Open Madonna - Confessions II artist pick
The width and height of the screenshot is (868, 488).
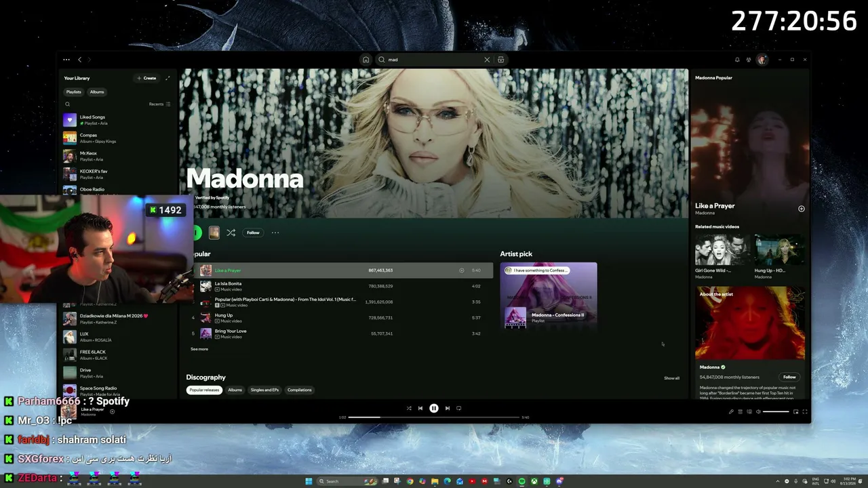pyautogui.click(x=549, y=296)
